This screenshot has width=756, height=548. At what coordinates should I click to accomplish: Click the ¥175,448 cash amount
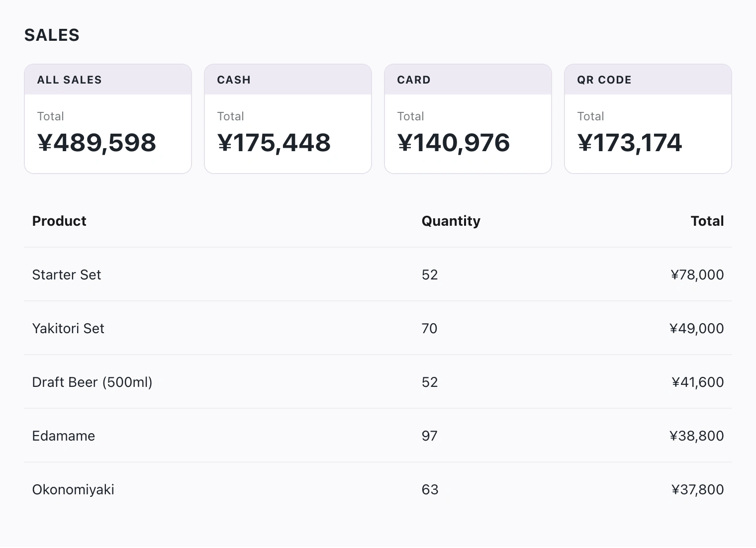[274, 143]
